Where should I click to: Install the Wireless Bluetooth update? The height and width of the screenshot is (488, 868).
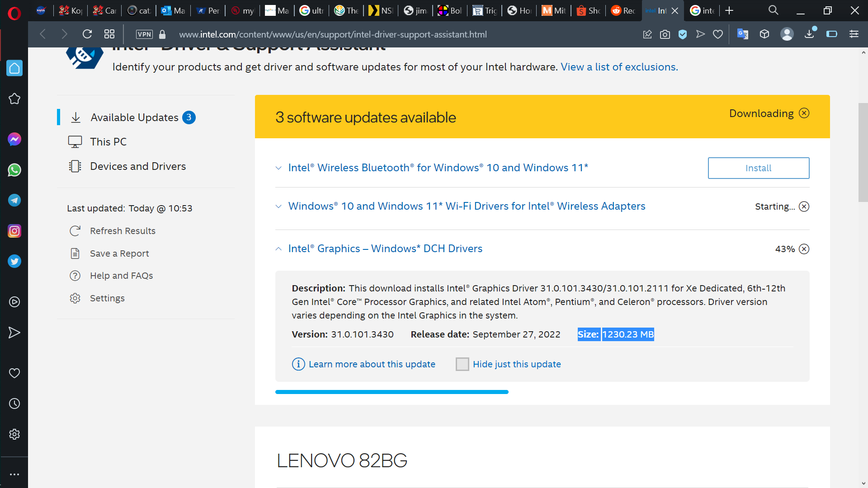tap(759, 168)
